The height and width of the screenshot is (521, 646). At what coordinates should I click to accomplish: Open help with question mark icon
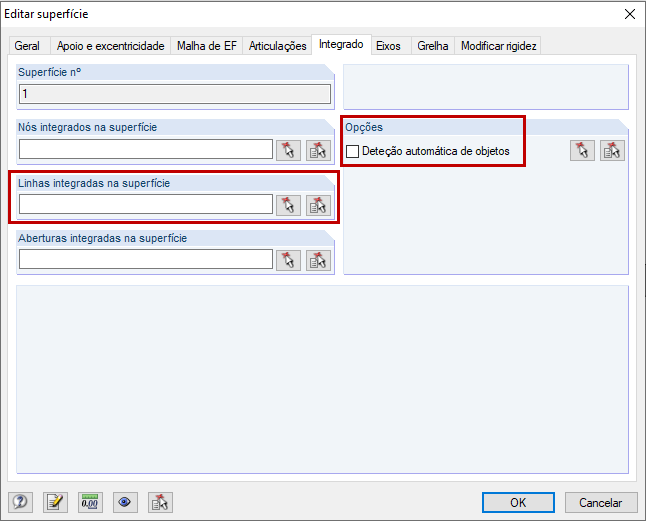click(20, 502)
